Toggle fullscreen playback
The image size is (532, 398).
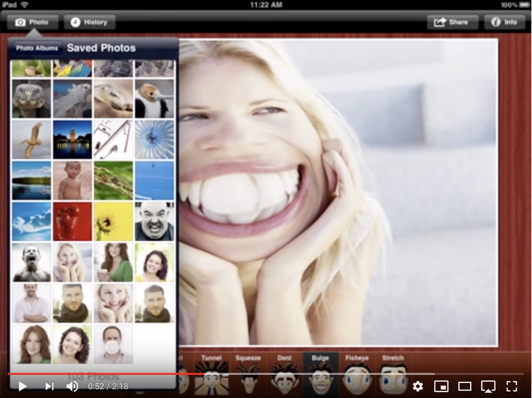click(x=512, y=387)
